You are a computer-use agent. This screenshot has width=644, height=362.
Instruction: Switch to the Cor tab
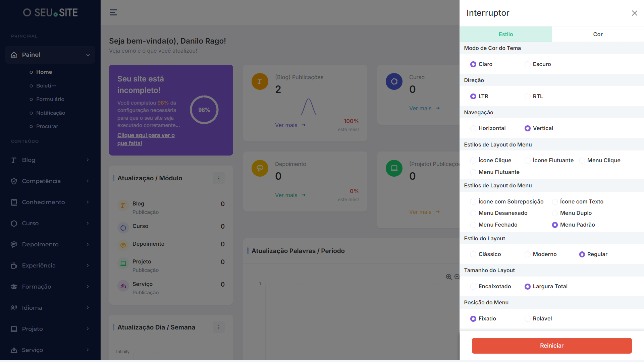tap(598, 34)
